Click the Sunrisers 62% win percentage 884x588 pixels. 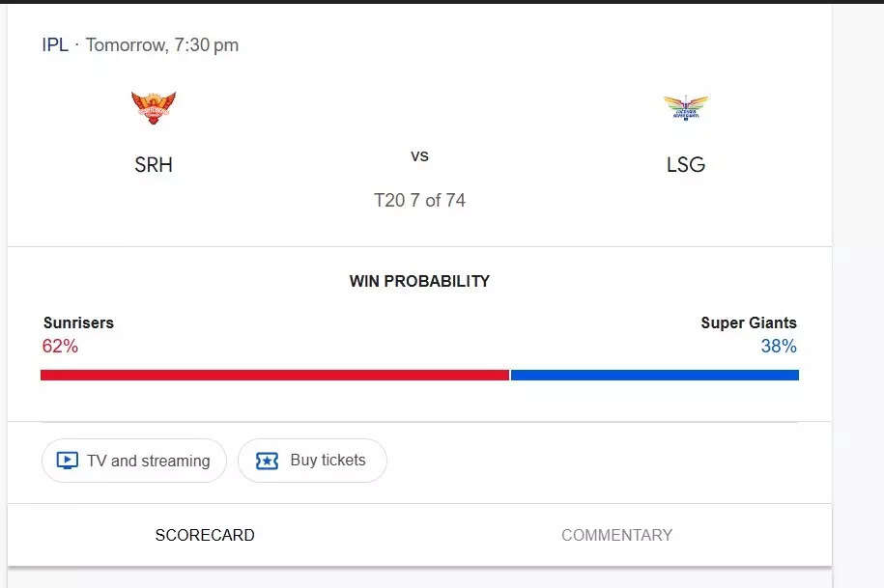(60, 346)
